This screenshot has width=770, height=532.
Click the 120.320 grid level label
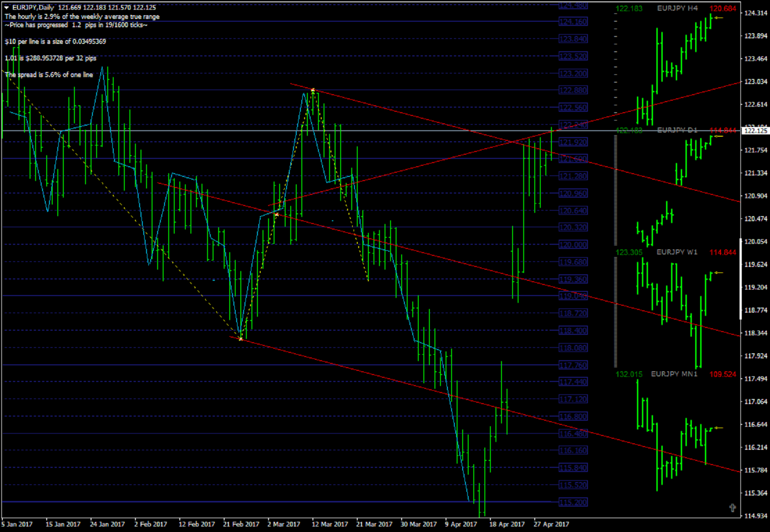pyautogui.click(x=573, y=227)
